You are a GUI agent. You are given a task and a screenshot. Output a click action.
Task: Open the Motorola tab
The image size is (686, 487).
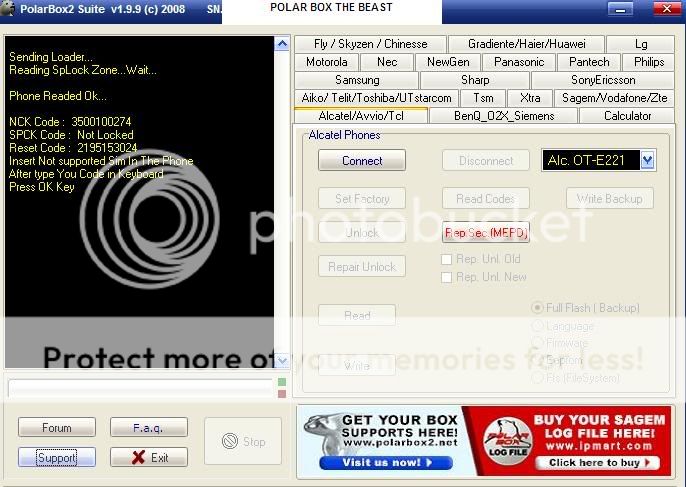point(326,62)
